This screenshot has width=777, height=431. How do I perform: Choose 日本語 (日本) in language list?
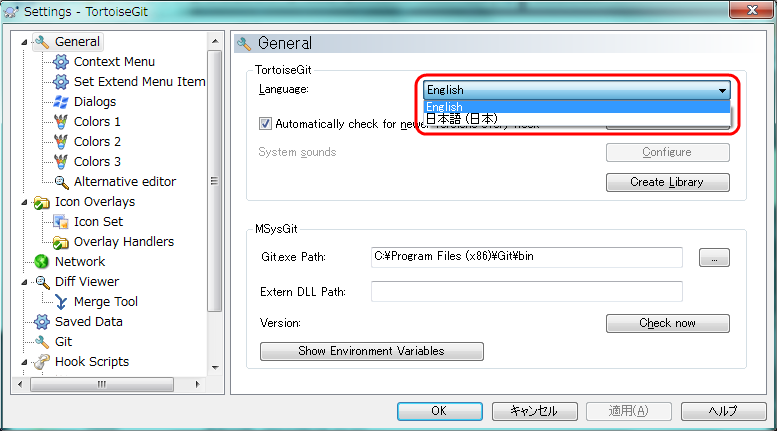point(577,119)
